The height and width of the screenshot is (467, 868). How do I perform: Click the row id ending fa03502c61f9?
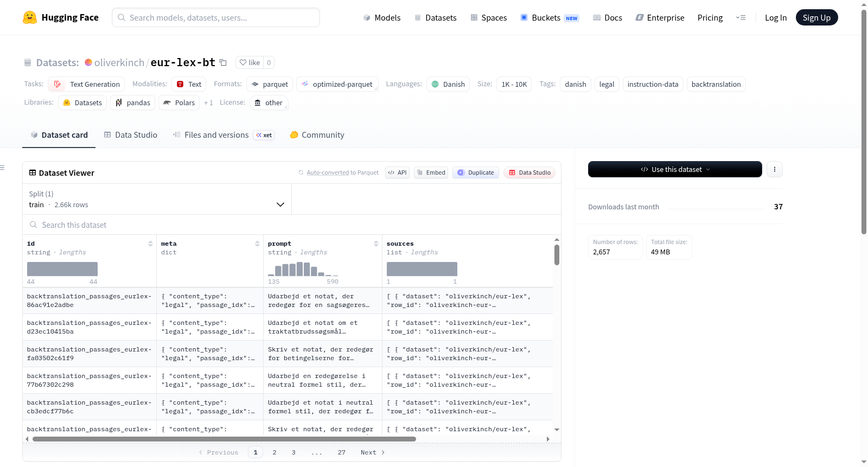[x=89, y=354]
